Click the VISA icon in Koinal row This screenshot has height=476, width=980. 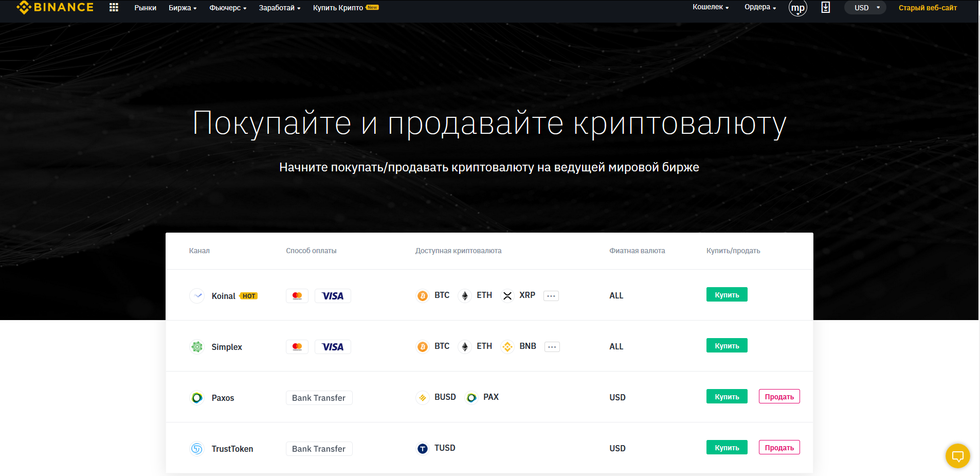(x=333, y=295)
